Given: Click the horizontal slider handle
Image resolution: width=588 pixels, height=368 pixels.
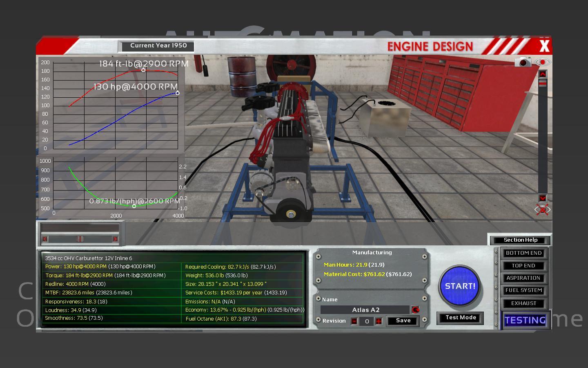Looking at the screenshot, I should (x=80, y=239).
